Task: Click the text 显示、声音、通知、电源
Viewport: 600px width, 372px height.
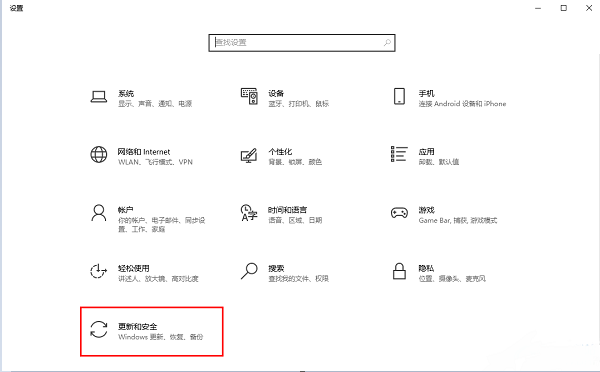Action: (155, 104)
